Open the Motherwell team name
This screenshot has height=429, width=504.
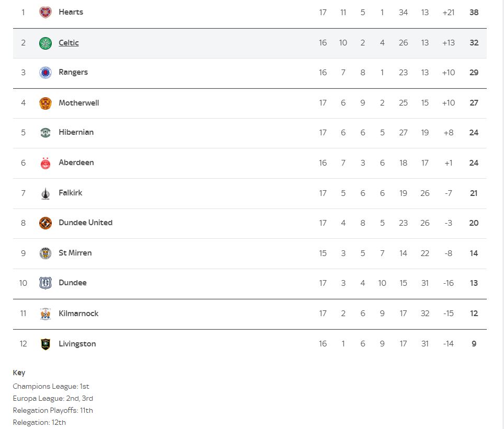pyautogui.click(x=78, y=103)
